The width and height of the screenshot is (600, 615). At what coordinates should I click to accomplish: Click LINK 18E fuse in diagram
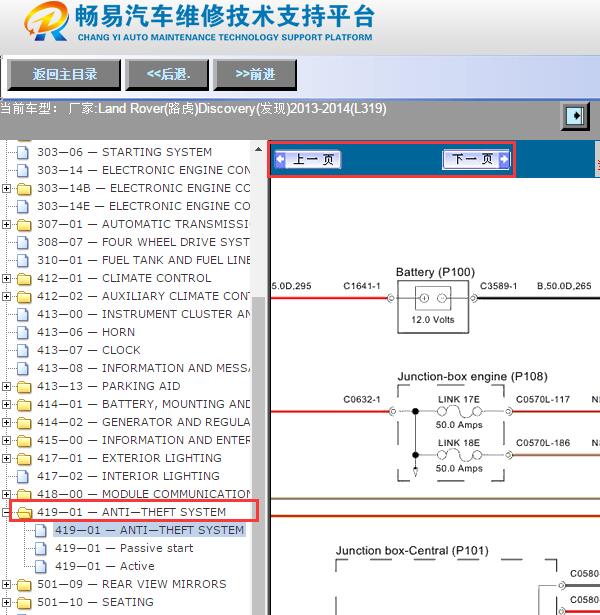459,455
